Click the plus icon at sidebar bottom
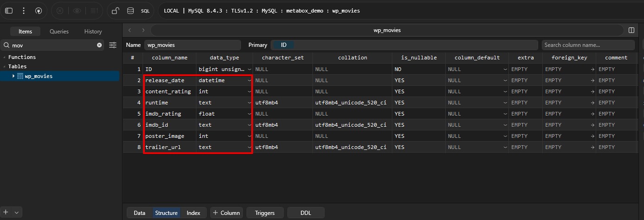The image size is (644, 220). [x=6, y=212]
